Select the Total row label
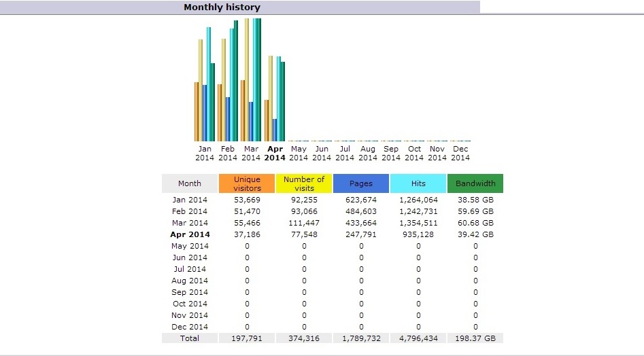 tap(190, 338)
